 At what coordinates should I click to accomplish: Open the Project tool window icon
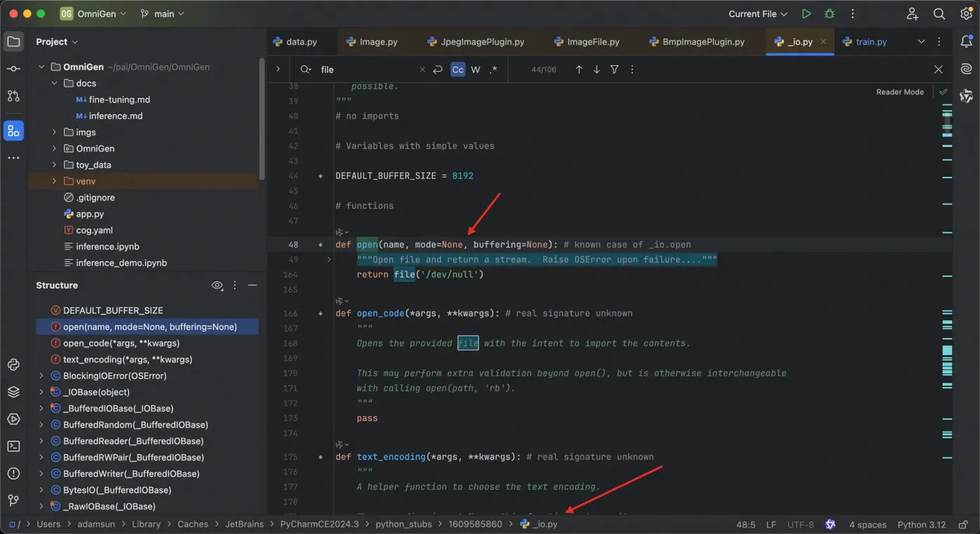(13, 42)
